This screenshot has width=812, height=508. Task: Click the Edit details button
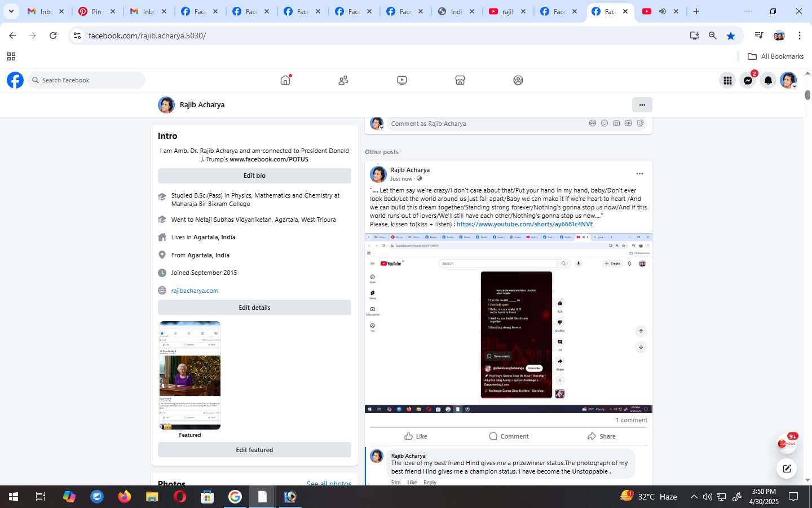point(254,308)
